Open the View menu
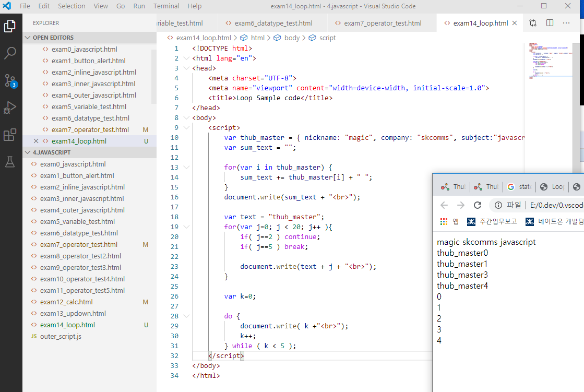The height and width of the screenshot is (392, 584). 101,6
